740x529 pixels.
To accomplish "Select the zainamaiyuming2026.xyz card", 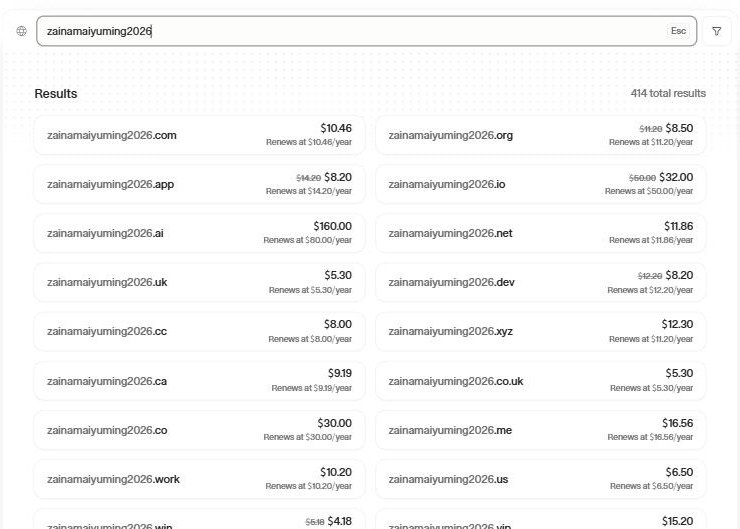I will (540, 331).
